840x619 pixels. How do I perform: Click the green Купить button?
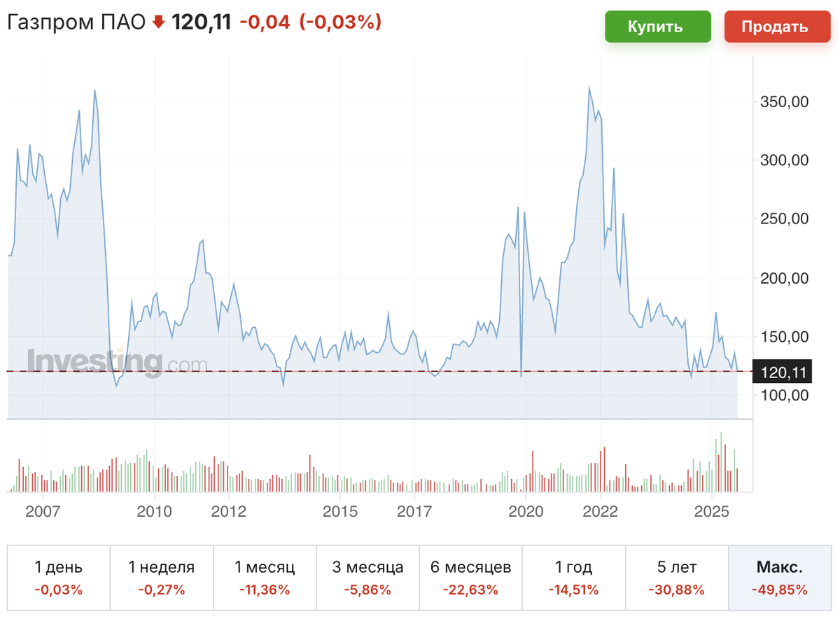pyautogui.click(x=658, y=27)
